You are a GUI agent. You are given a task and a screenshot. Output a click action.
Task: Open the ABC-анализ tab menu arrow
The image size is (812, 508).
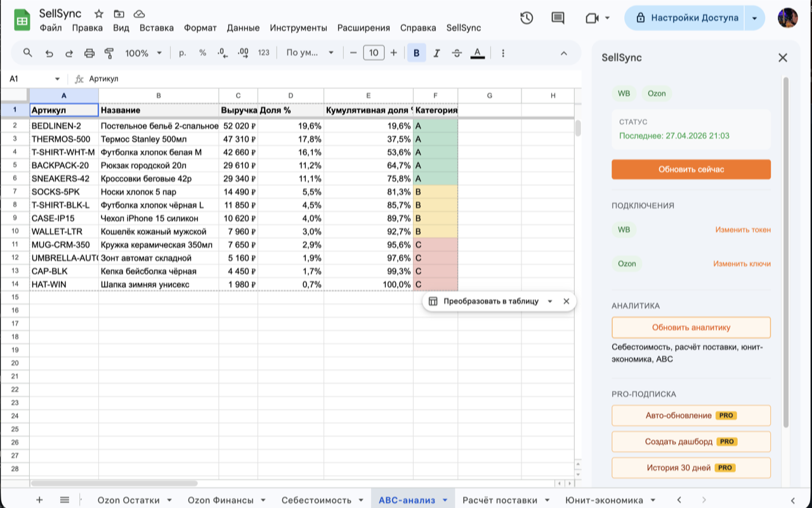[445, 500]
